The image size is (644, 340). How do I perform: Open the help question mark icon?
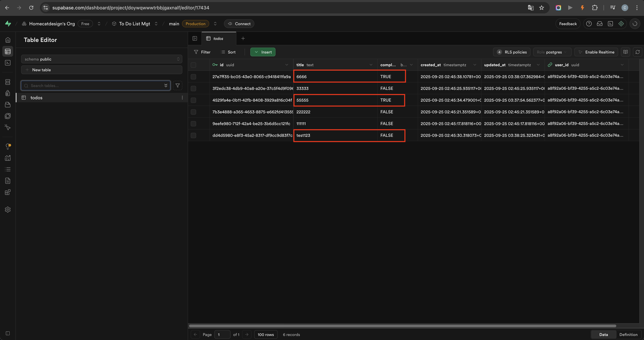pyautogui.click(x=589, y=24)
